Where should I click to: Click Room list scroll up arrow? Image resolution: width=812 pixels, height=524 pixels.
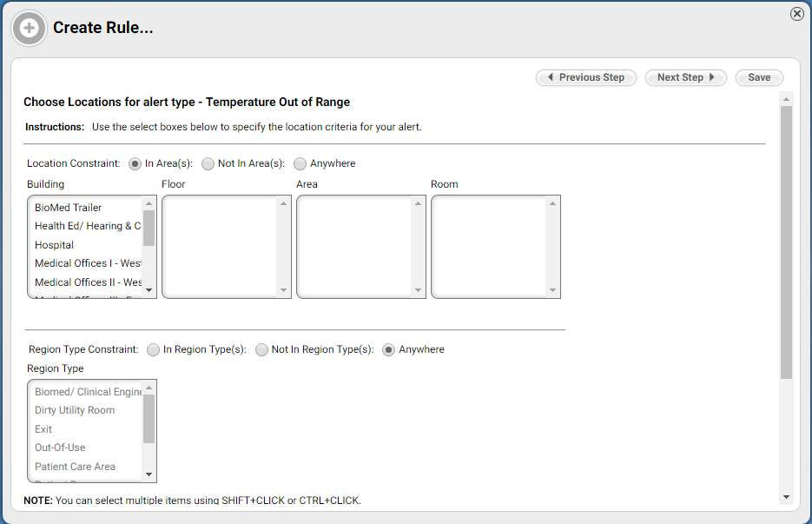click(552, 203)
